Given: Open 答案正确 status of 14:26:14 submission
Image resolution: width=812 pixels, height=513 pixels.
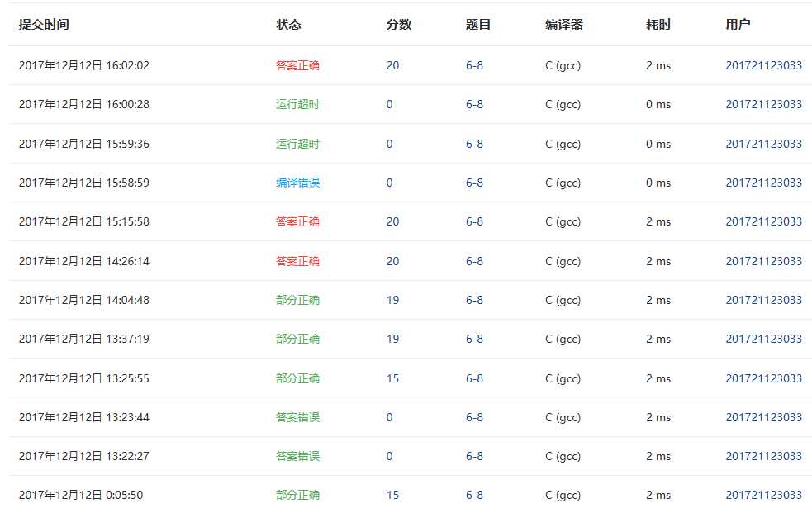Looking at the screenshot, I should [x=297, y=261].
